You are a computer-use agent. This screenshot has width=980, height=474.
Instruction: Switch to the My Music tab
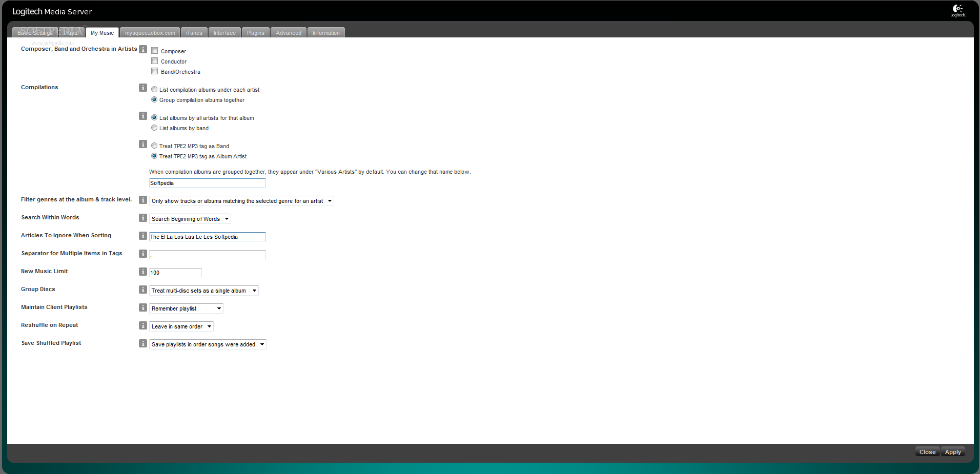click(x=102, y=33)
